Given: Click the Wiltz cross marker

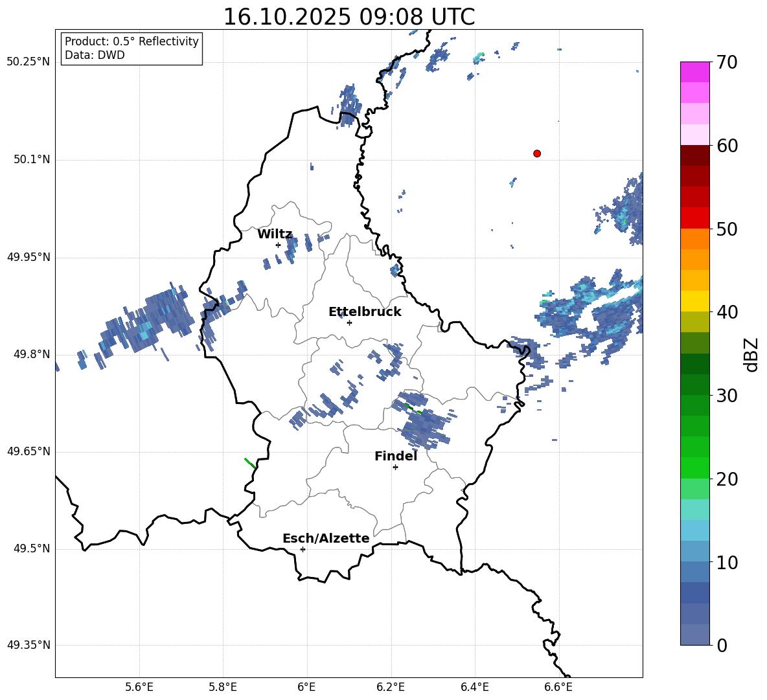Looking at the screenshot, I should click(x=278, y=245).
